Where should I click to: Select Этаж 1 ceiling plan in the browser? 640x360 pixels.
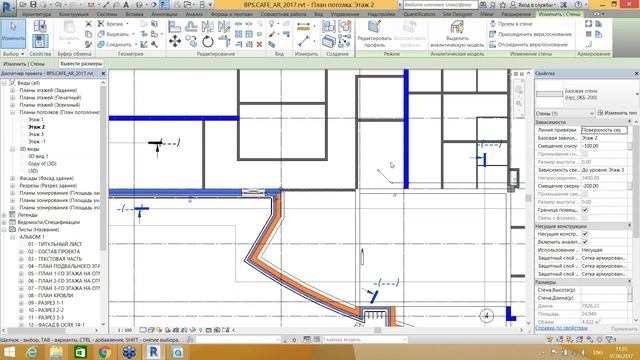[36, 120]
